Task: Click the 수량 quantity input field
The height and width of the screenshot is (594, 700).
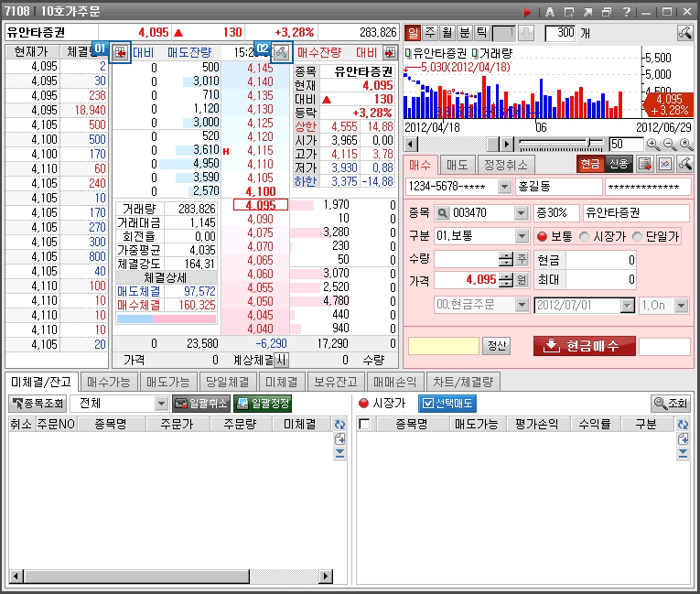Action: 467,259
